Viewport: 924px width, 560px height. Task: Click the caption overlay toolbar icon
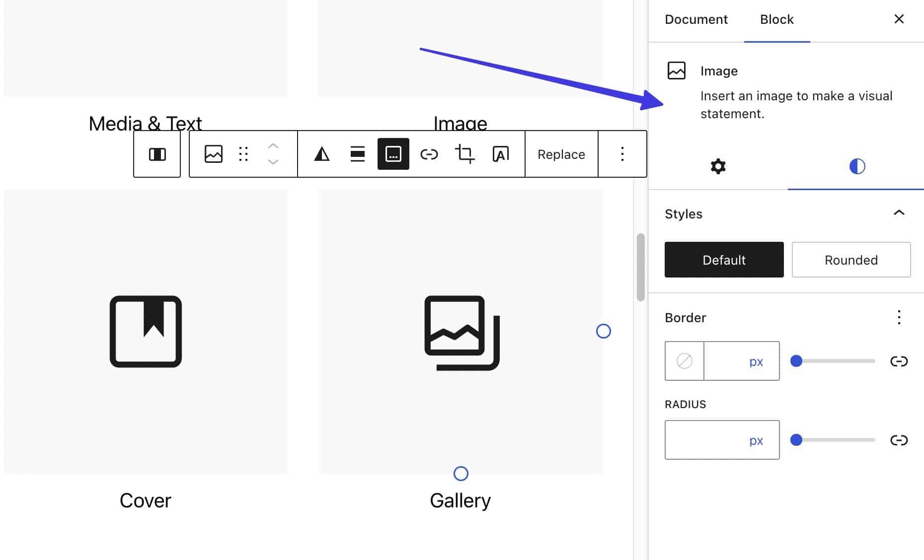point(393,154)
